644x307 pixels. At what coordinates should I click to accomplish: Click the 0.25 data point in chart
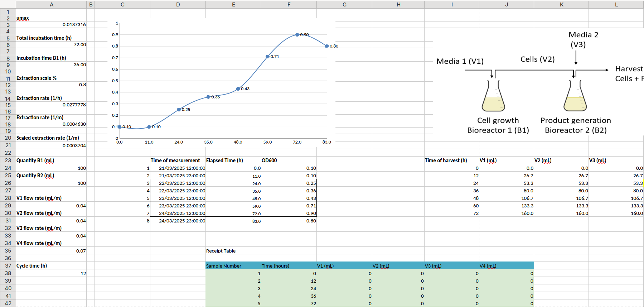coord(179,110)
